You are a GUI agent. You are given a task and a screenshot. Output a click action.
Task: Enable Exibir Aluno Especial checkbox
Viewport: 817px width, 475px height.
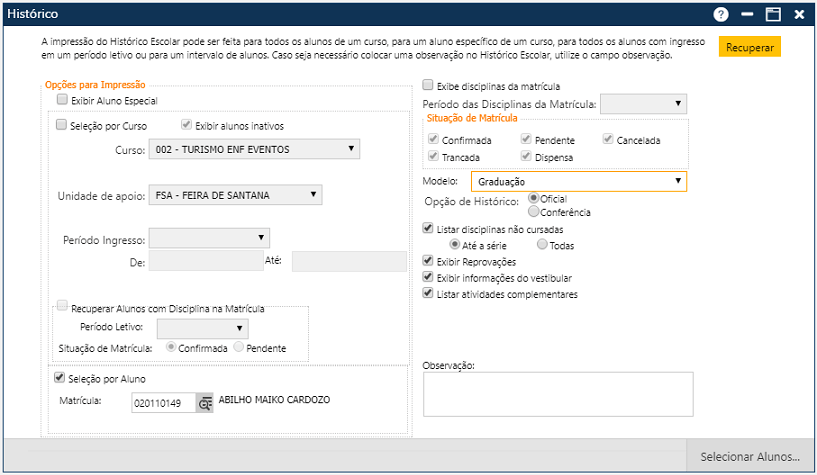[x=63, y=101]
